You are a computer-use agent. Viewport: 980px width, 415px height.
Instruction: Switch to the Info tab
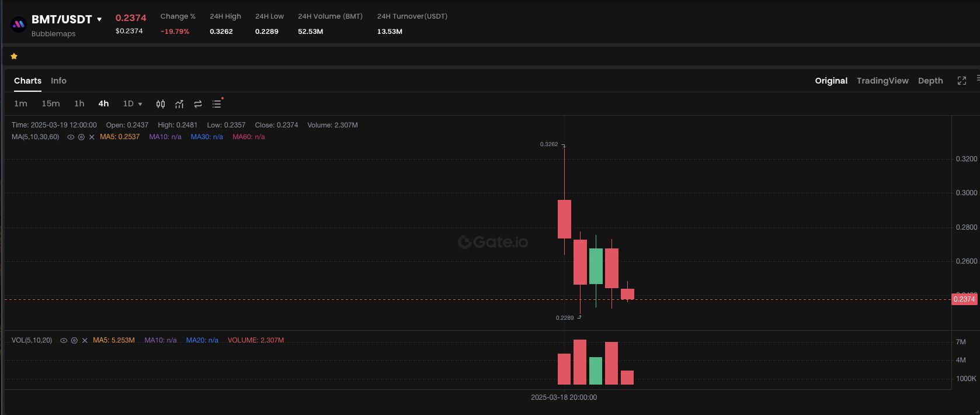(x=58, y=81)
